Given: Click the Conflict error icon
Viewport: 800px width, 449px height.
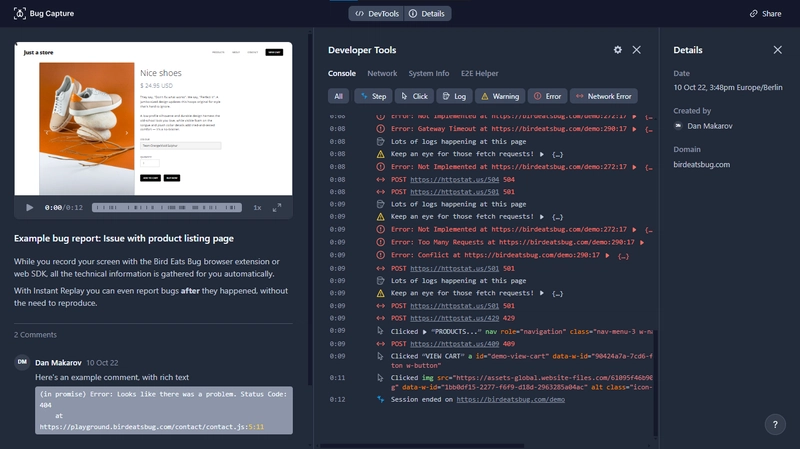Looking at the screenshot, I should (381, 255).
